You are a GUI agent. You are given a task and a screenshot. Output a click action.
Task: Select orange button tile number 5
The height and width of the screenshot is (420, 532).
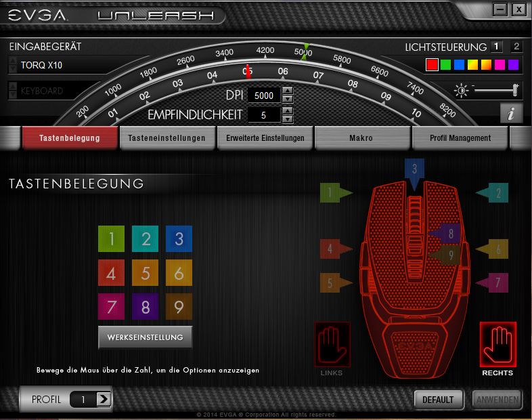tap(146, 272)
